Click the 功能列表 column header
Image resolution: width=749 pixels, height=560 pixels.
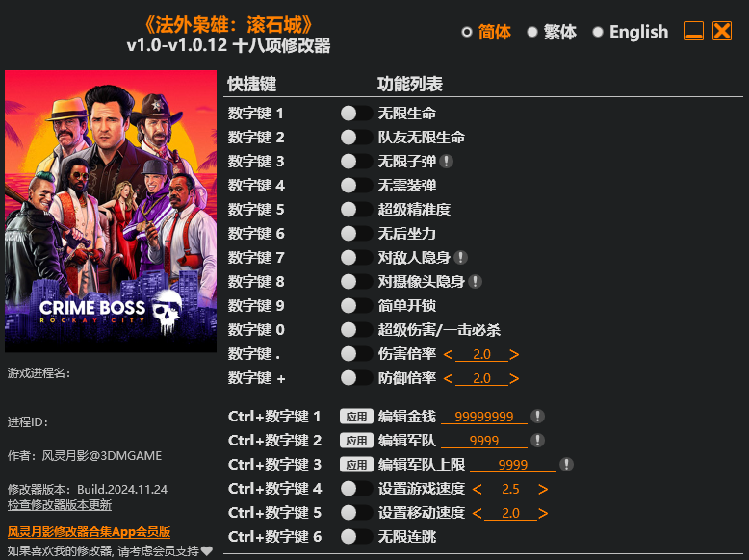coord(410,84)
